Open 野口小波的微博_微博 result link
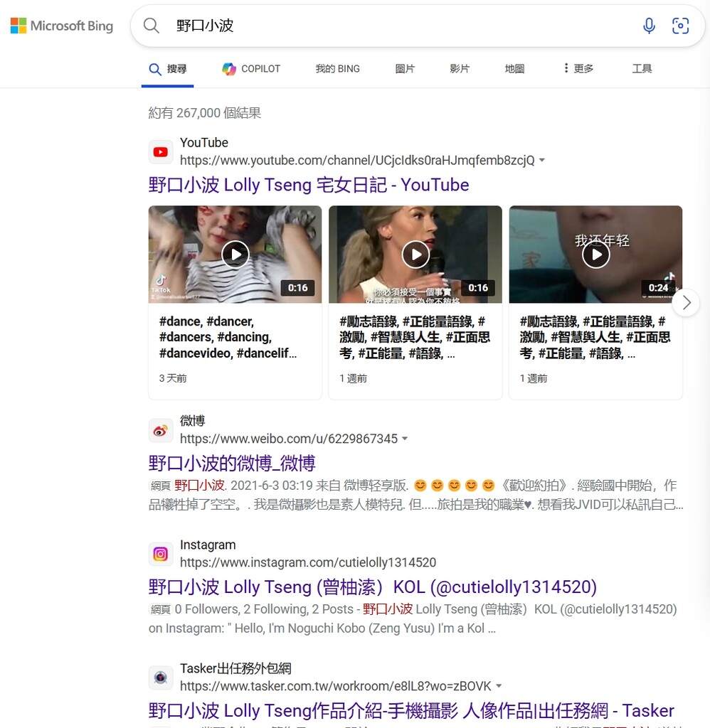 tap(232, 464)
